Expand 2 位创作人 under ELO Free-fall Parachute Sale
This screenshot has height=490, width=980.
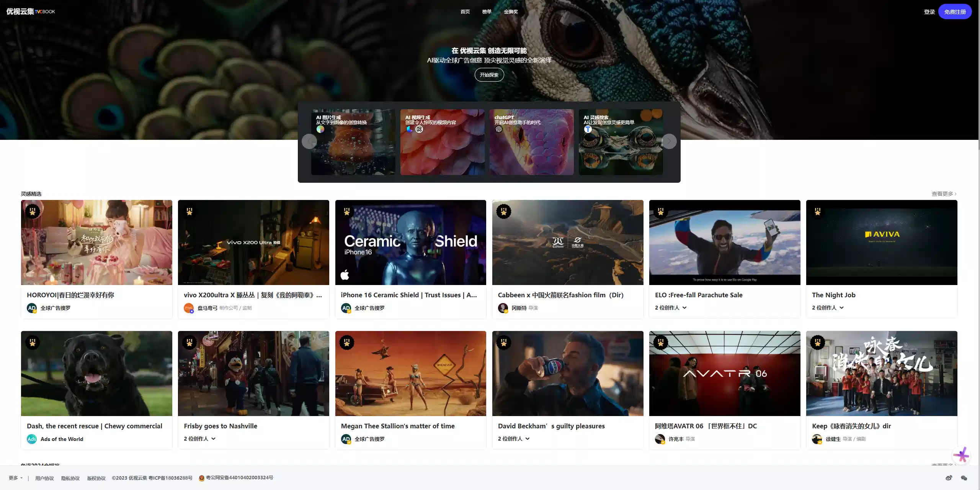tap(671, 308)
